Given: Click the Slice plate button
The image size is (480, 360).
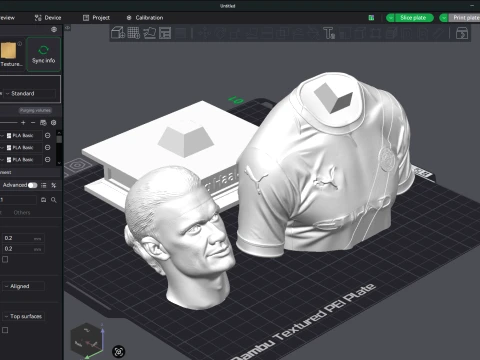Looking at the screenshot, I should pyautogui.click(x=413, y=18).
